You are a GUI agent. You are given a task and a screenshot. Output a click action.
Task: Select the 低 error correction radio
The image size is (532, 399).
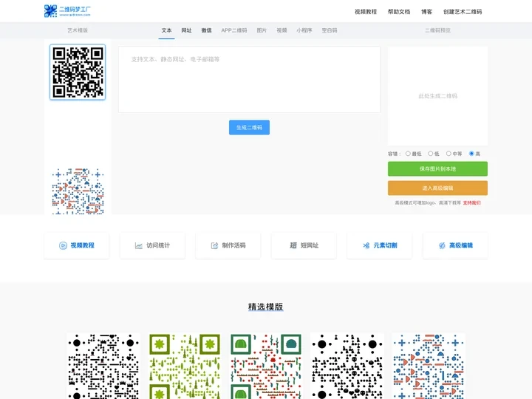431,154
